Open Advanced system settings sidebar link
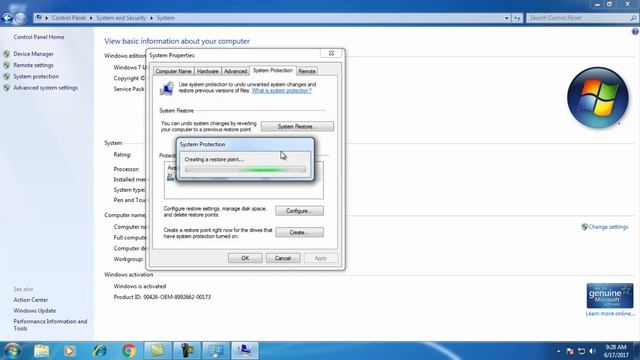The width and height of the screenshot is (640, 360). coord(45,88)
